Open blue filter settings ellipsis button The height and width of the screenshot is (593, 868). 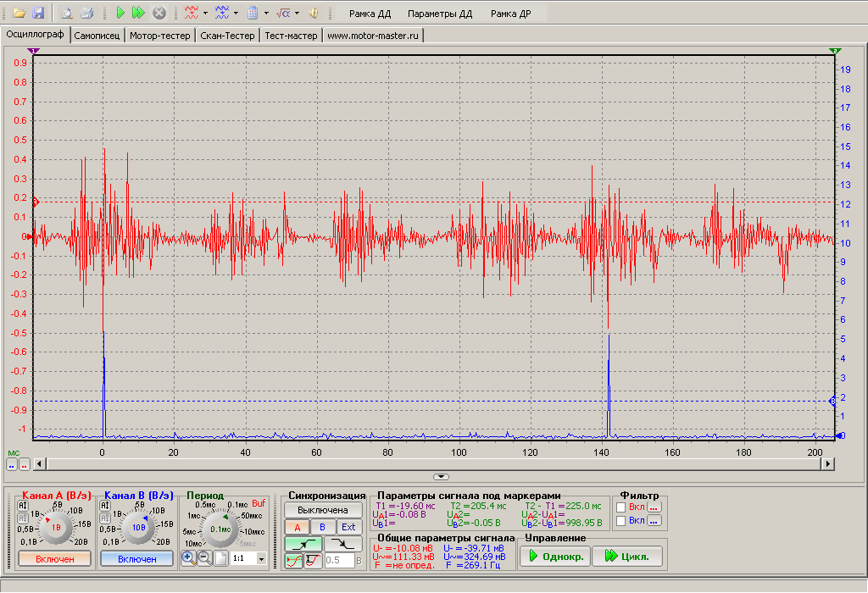[x=654, y=520]
